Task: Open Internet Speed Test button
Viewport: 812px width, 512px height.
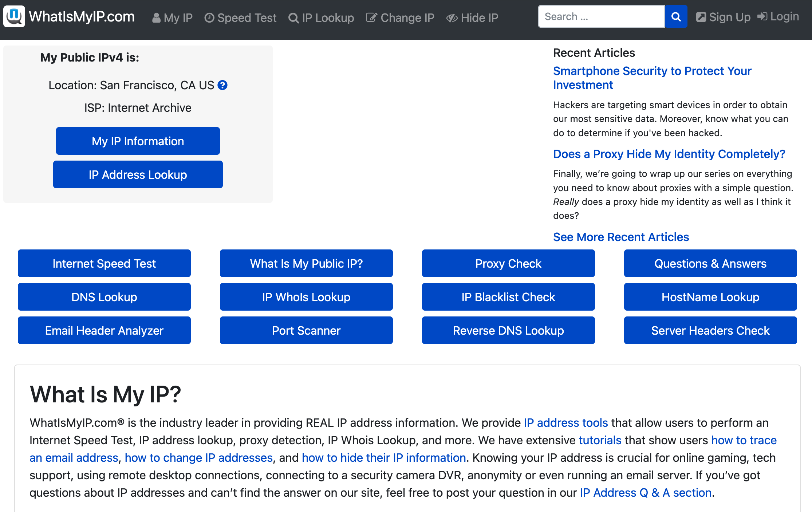Action: (104, 263)
